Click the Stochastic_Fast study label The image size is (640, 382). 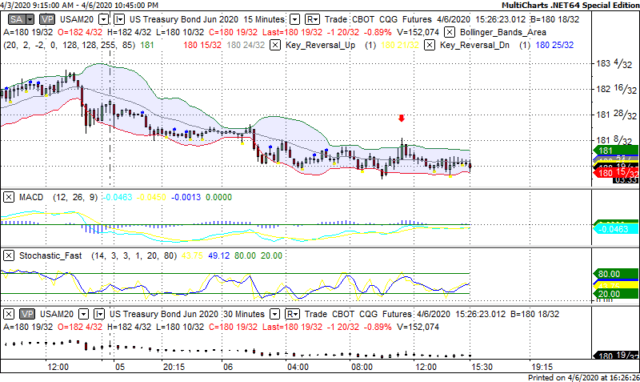[x=51, y=256]
